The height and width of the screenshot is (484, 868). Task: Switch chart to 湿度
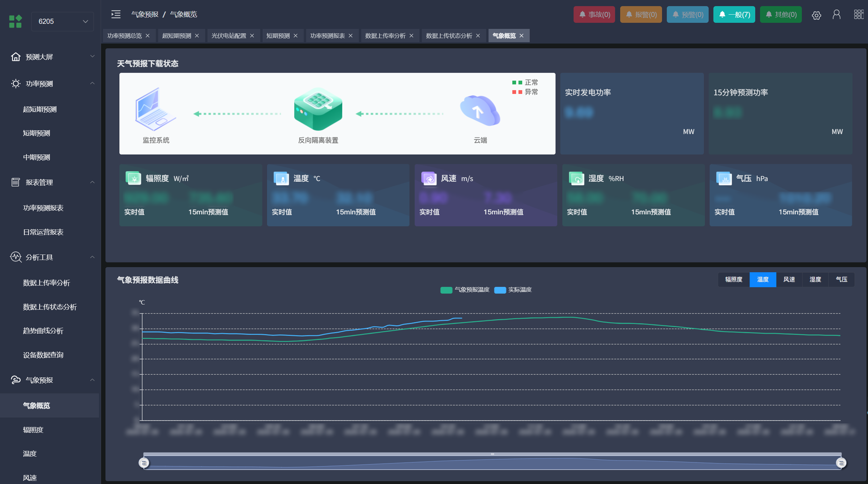815,279
